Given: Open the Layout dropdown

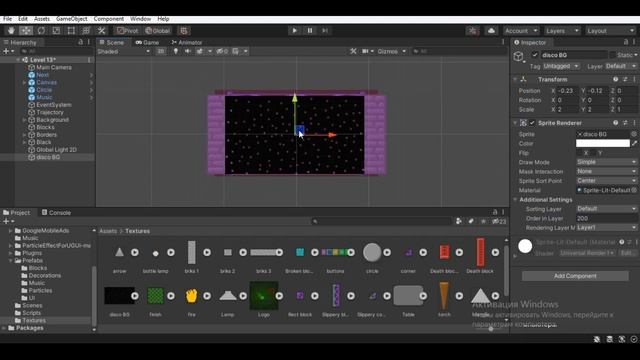Looking at the screenshot, I should [x=610, y=31].
